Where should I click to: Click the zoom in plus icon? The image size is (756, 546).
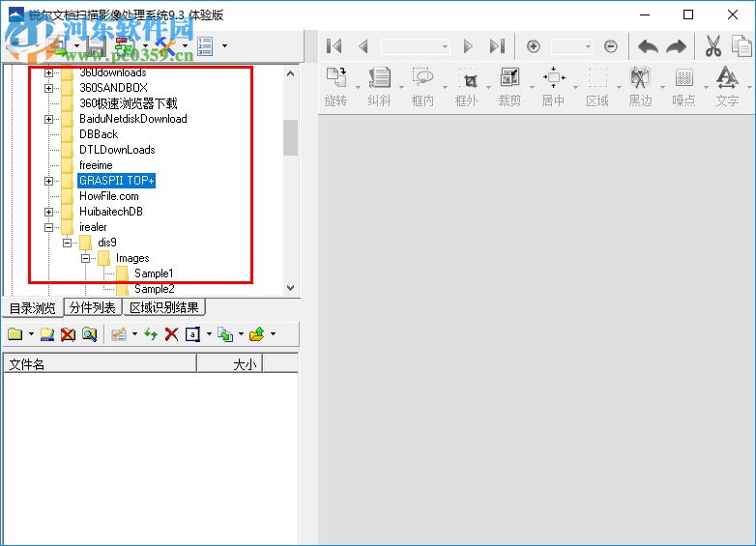click(x=533, y=46)
